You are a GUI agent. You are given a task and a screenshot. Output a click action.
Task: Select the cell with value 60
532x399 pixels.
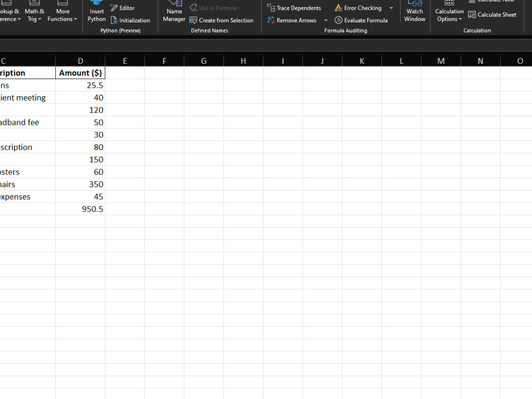[x=80, y=172]
